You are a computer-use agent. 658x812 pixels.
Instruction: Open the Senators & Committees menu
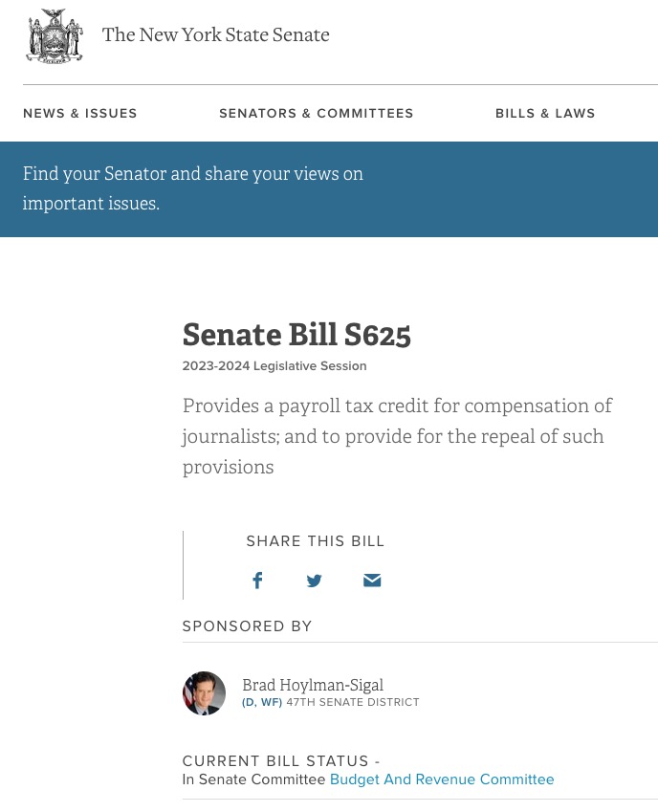point(317,114)
